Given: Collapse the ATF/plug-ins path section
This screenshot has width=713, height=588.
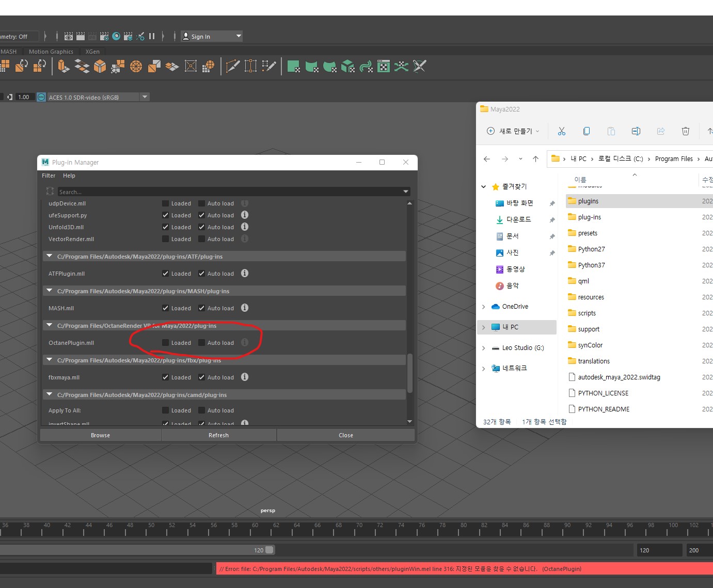Looking at the screenshot, I should [50, 256].
